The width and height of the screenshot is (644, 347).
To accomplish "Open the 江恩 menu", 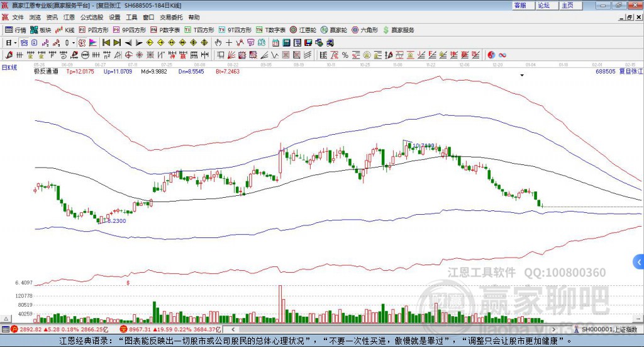I will click(69, 17).
